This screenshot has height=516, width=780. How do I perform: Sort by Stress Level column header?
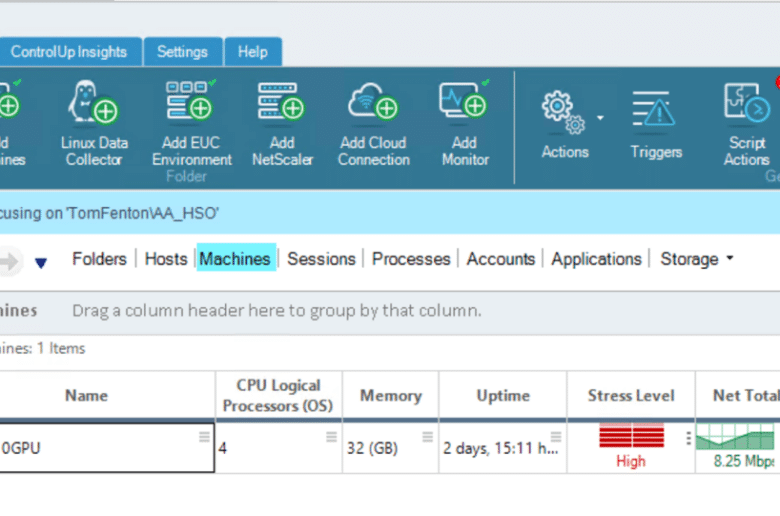coord(631,396)
